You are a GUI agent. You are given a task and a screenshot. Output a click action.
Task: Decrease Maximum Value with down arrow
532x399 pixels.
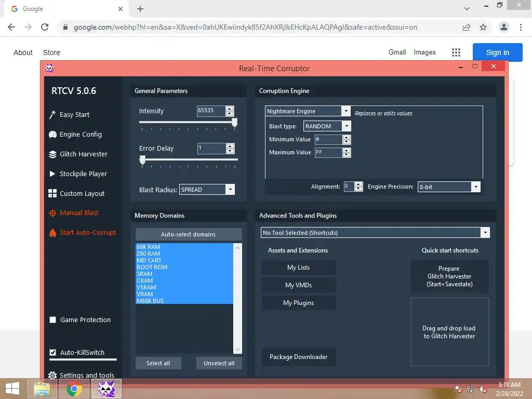(346, 155)
